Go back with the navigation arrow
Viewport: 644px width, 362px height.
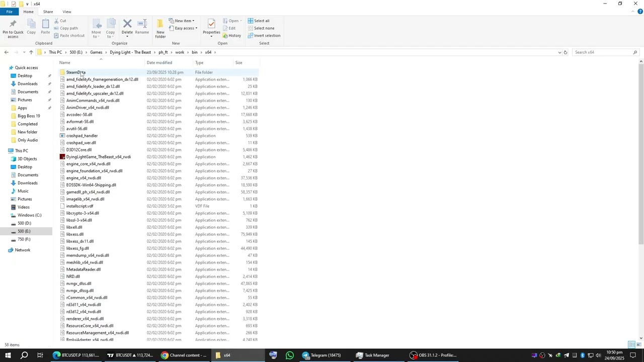coord(6,52)
